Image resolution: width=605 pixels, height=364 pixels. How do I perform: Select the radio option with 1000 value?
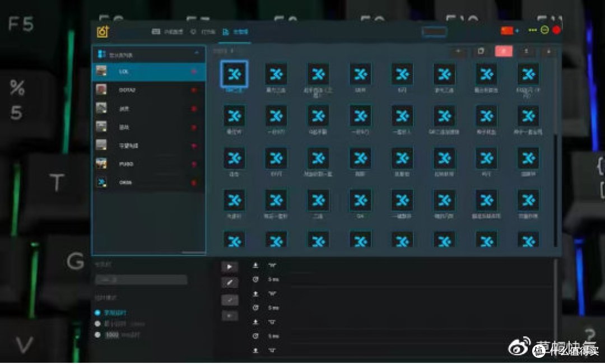point(97,335)
